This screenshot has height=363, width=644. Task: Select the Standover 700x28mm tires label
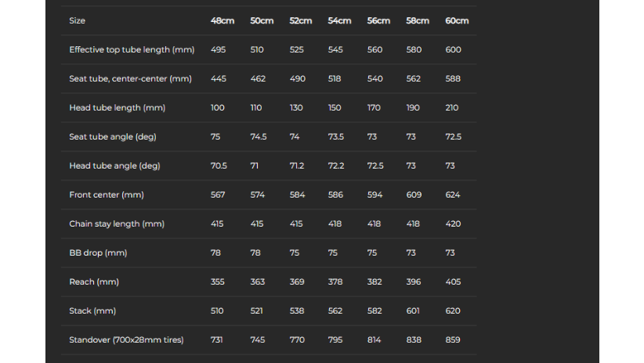pyautogui.click(x=126, y=340)
